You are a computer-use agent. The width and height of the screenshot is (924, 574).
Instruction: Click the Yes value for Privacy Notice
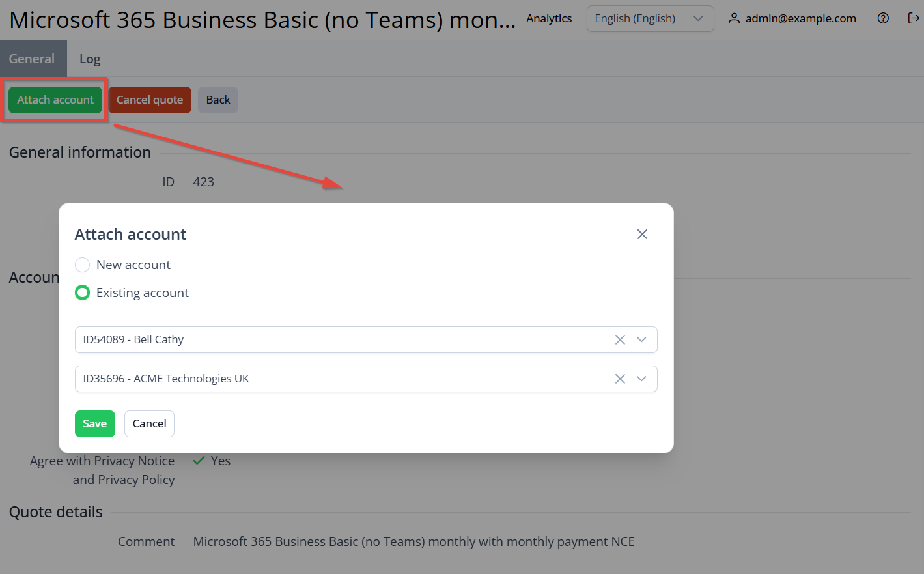pyautogui.click(x=221, y=461)
